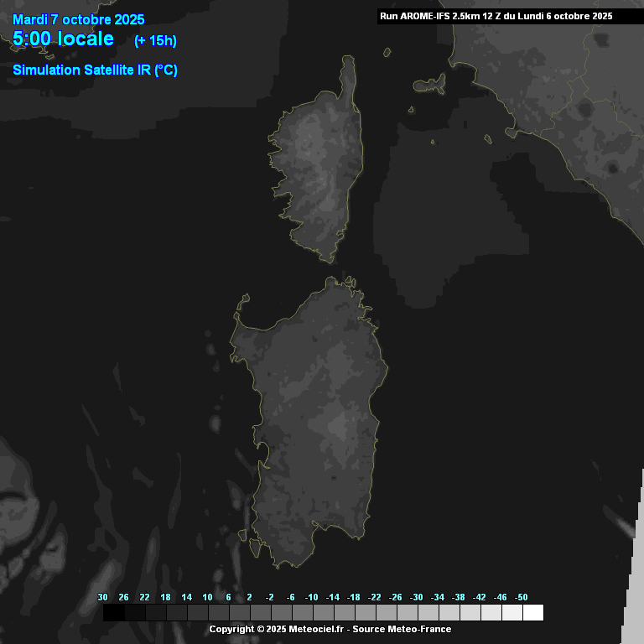Click the "Simulation Satellite IR (°C)" title
The image size is (644, 644).
point(95,70)
